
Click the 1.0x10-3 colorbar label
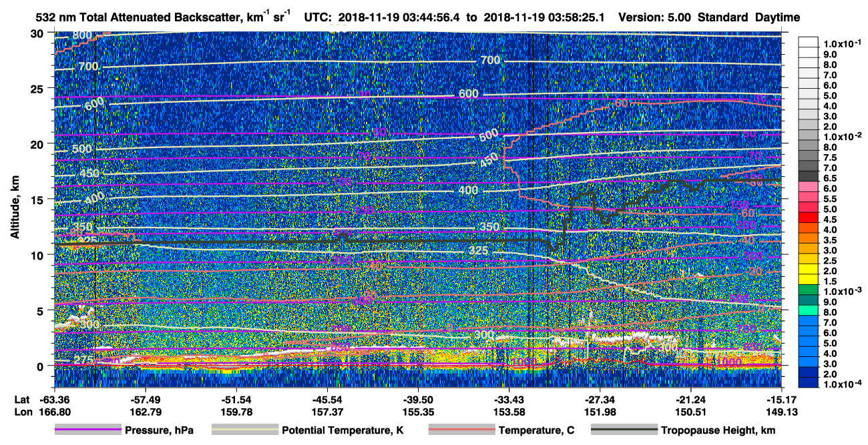tap(843, 292)
